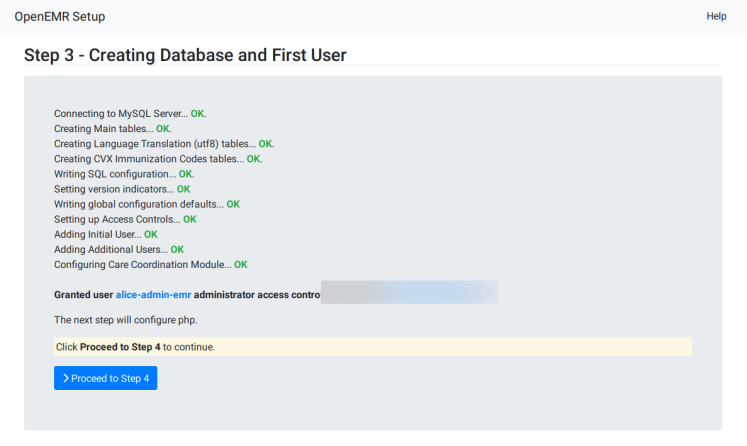Click the Proceed to Step 4 button
The width and height of the screenshot is (747, 446).
(105, 378)
